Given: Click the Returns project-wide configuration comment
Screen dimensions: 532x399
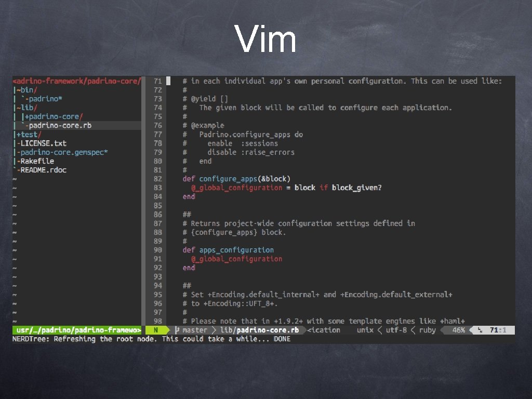Looking at the screenshot, I should pos(299,223).
